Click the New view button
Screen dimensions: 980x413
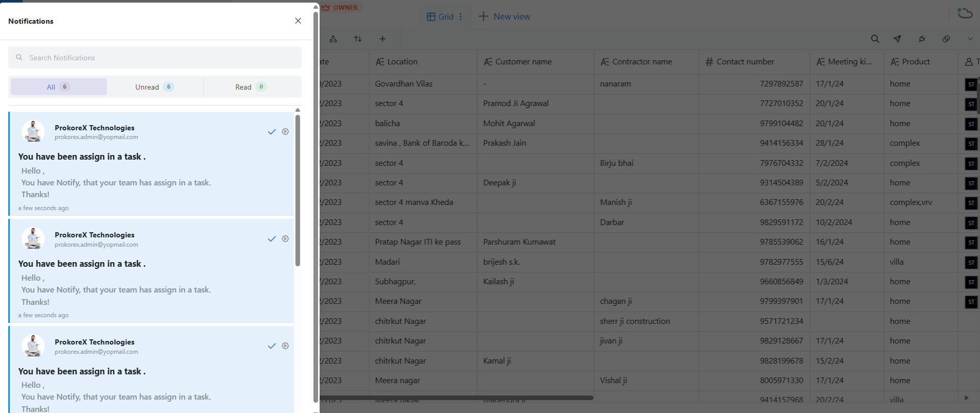tap(504, 16)
